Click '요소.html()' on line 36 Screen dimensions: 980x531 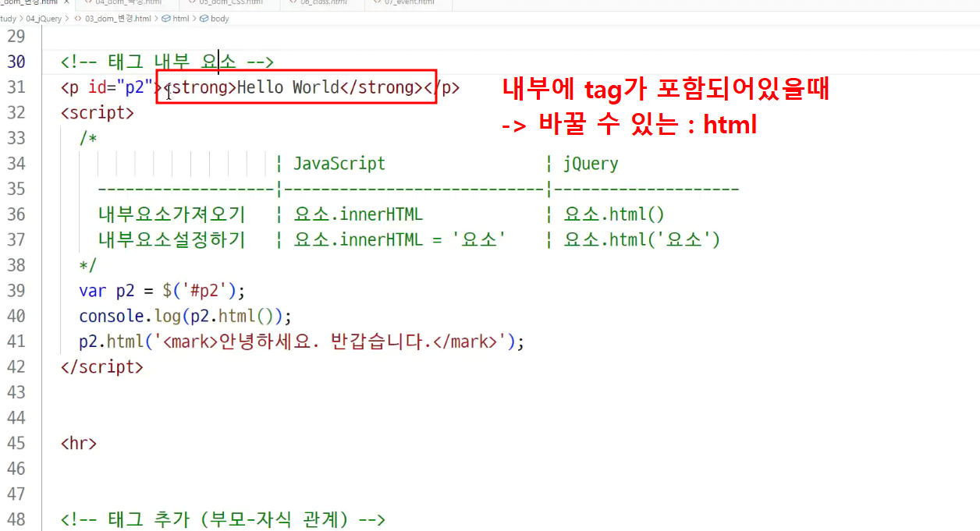coord(614,214)
